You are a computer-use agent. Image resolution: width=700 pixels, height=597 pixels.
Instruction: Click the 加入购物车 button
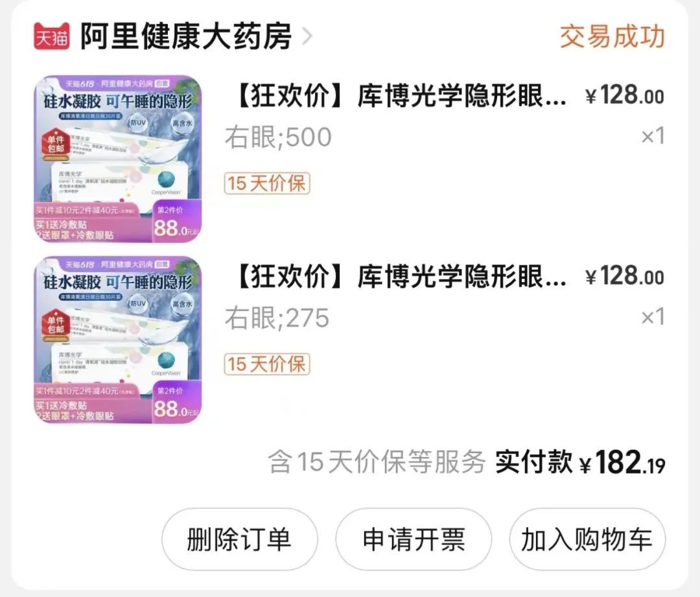[587, 539]
